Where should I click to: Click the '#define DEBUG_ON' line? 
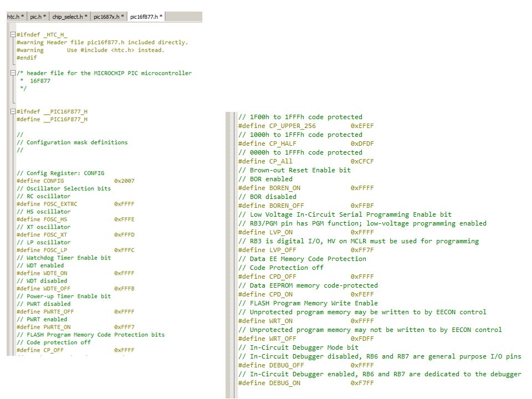(x=306, y=383)
